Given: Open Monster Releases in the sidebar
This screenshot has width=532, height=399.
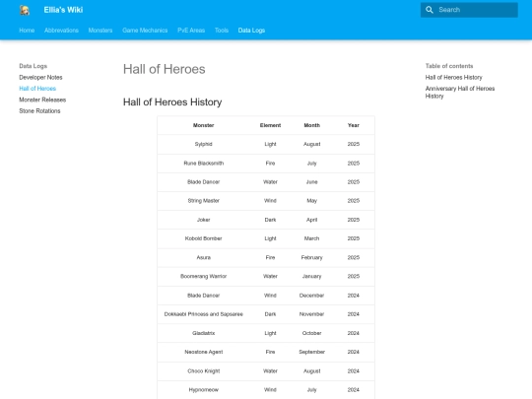Looking at the screenshot, I should pos(42,100).
